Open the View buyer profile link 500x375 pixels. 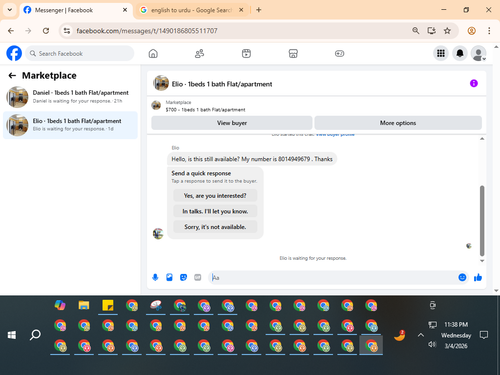[x=335, y=135]
